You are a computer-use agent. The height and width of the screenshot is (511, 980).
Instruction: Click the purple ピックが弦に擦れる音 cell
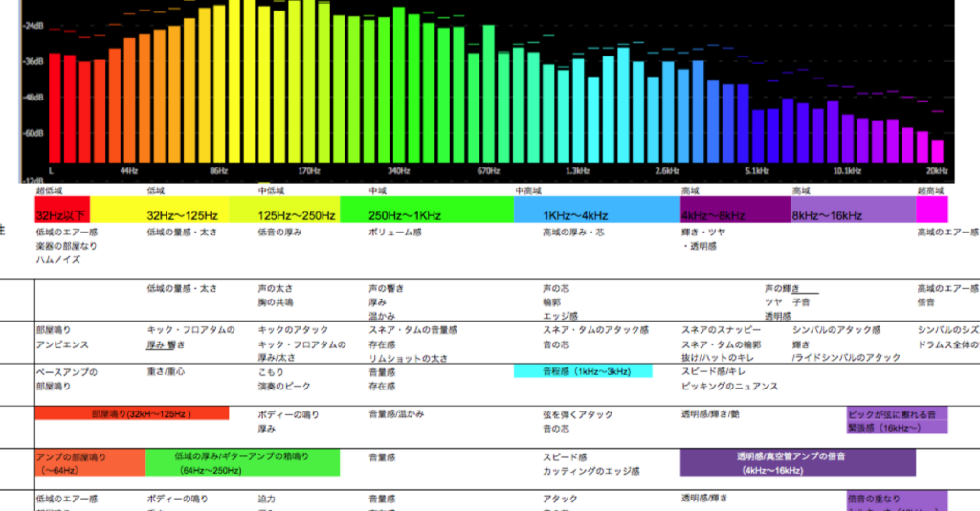[x=897, y=421]
